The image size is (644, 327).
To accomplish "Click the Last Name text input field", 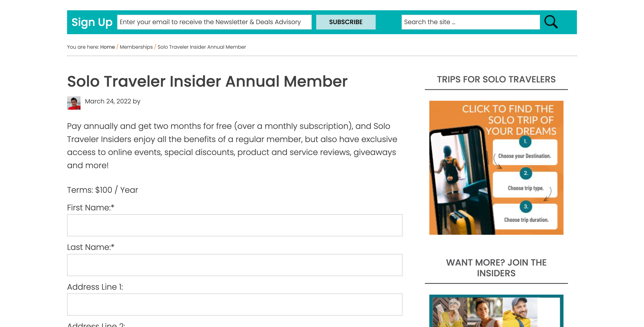I will click(235, 265).
